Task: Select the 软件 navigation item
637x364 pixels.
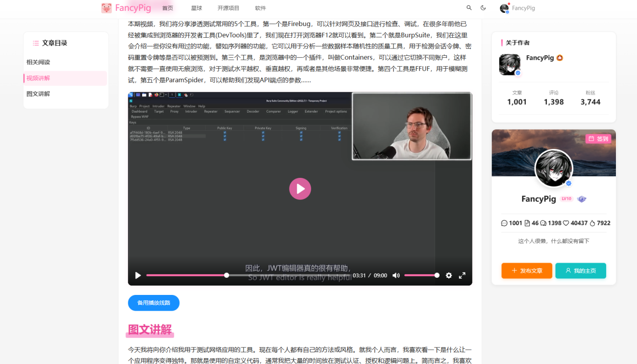Action: point(261,8)
